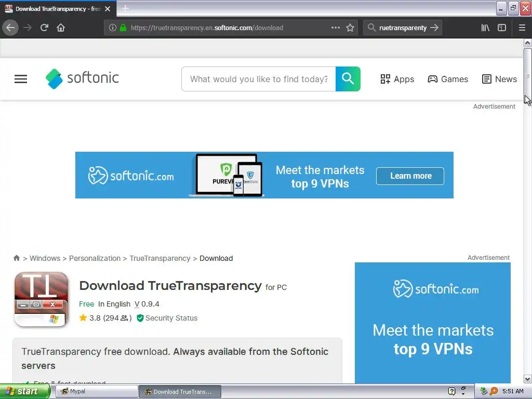Click Learn more on VPN banner
The height and width of the screenshot is (399, 532).
click(x=410, y=176)
